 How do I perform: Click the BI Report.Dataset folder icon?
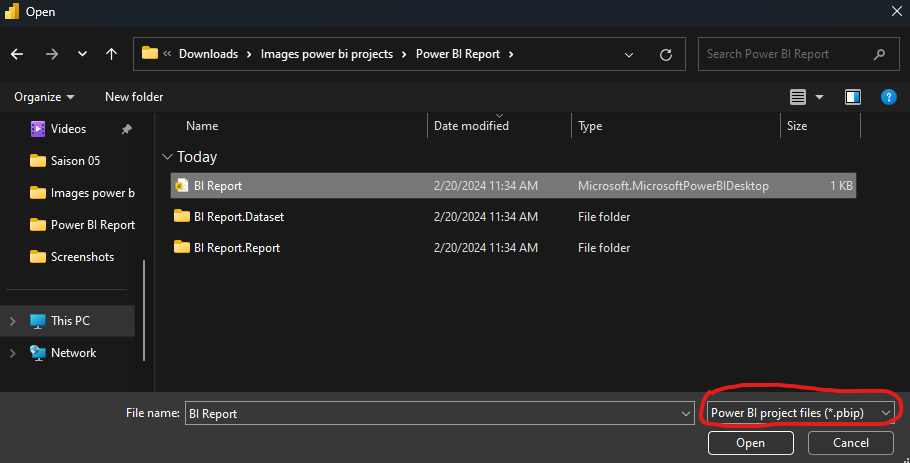pos(182,216)
